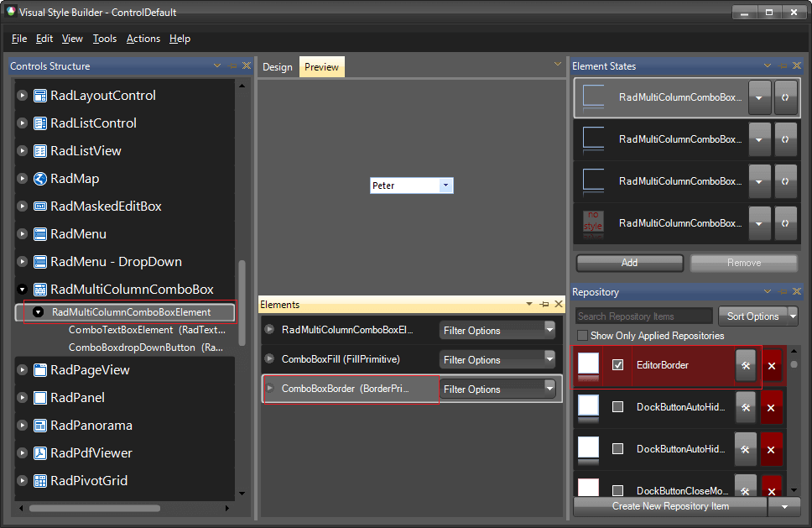Click the RadPdfViewer icon
This screenshot has height=528, width=812.
(40, 453)
